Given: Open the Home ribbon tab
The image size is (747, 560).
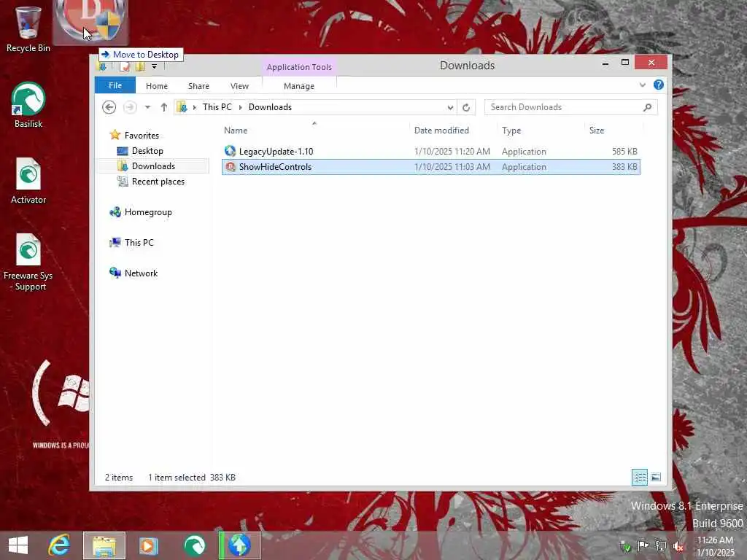Looking at the screenshot, I should 157,86.
